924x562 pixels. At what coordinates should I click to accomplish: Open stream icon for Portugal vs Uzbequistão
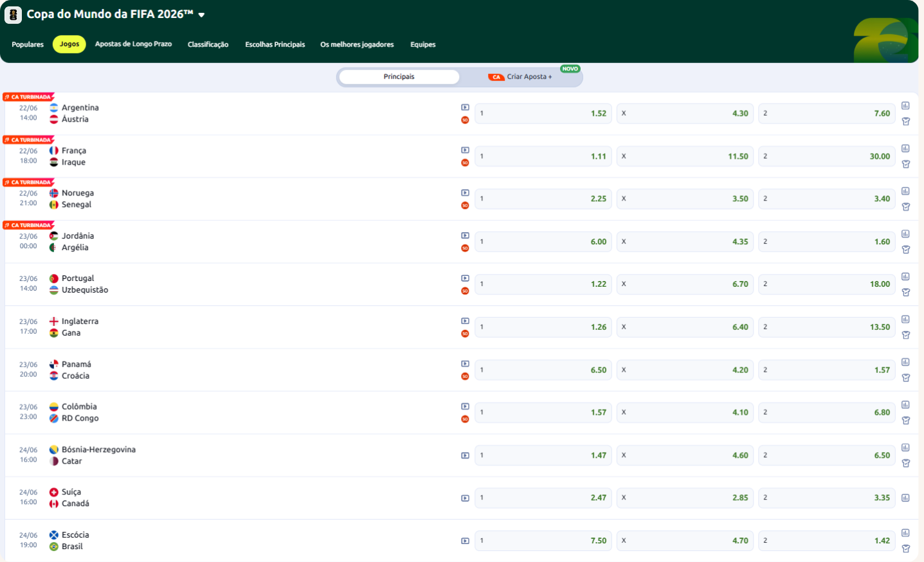(465, 278)
